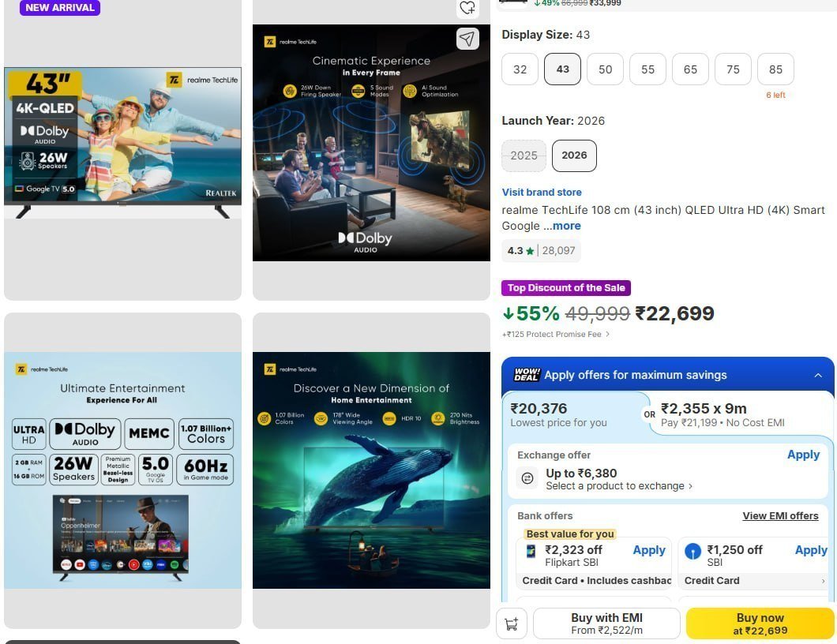Select 75 display size

[733, 69]
